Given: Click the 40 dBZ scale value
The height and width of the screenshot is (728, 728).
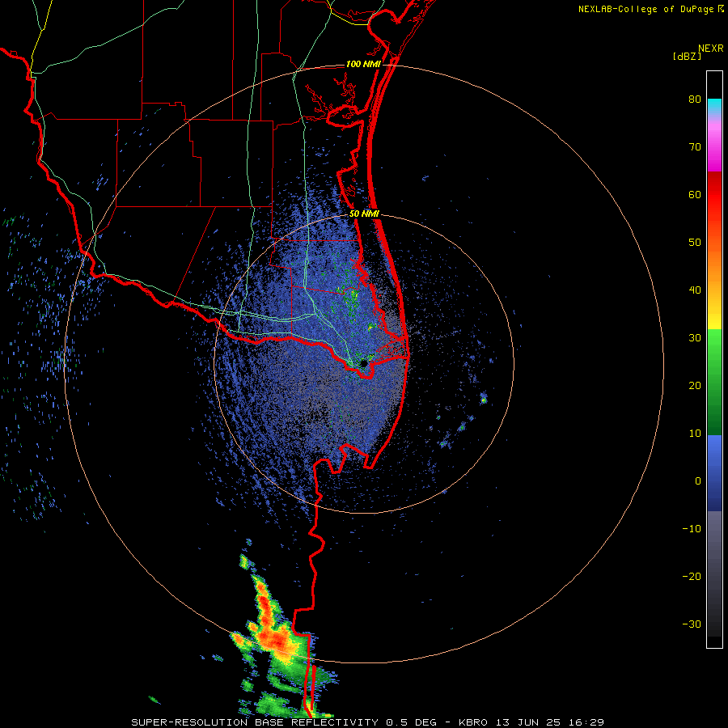Looking at the screenshot, I should click(695, 290).
